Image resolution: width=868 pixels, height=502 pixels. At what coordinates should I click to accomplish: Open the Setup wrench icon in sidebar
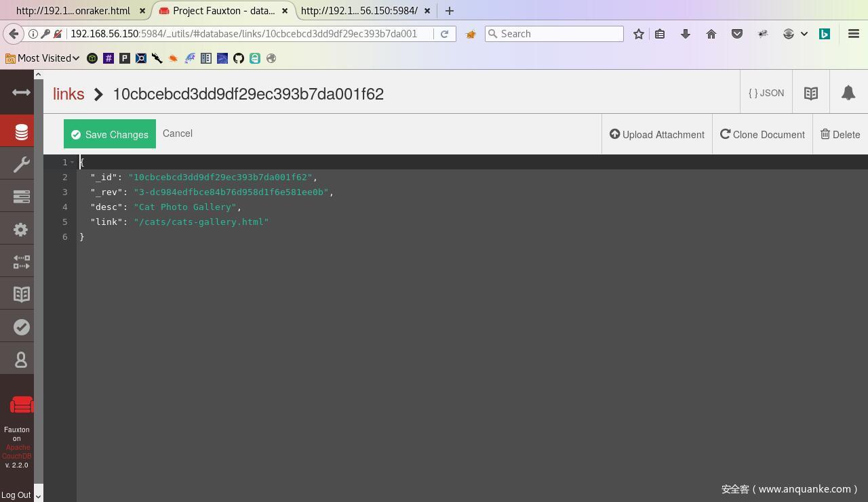21,165
